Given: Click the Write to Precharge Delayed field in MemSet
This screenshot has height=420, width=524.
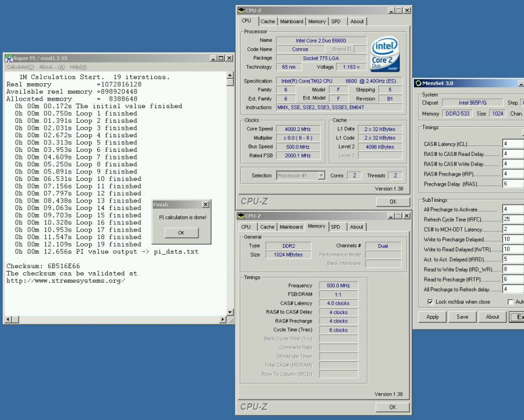Looking at the screenshot, I should pos(513,240).
